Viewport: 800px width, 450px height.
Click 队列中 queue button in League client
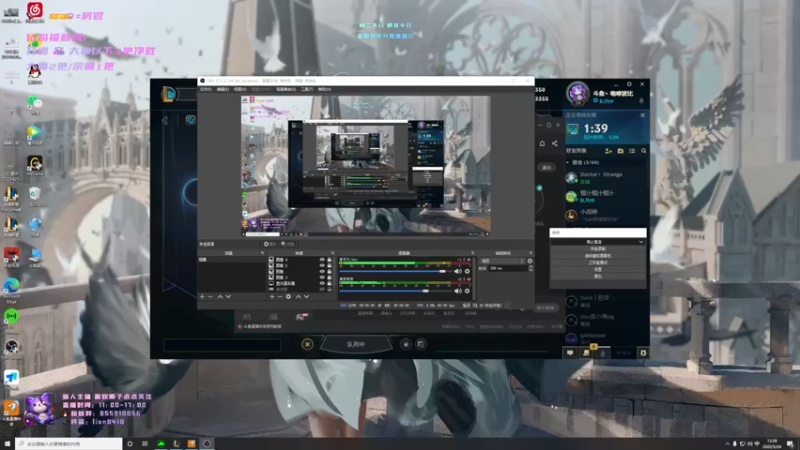click(x=356, y=344)
